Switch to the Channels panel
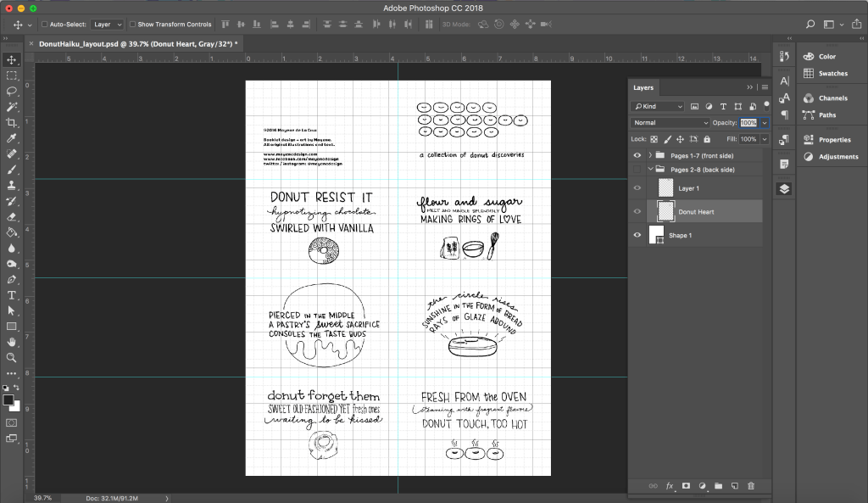The width and height of the screenshot is (868, 503). point(832,98)
